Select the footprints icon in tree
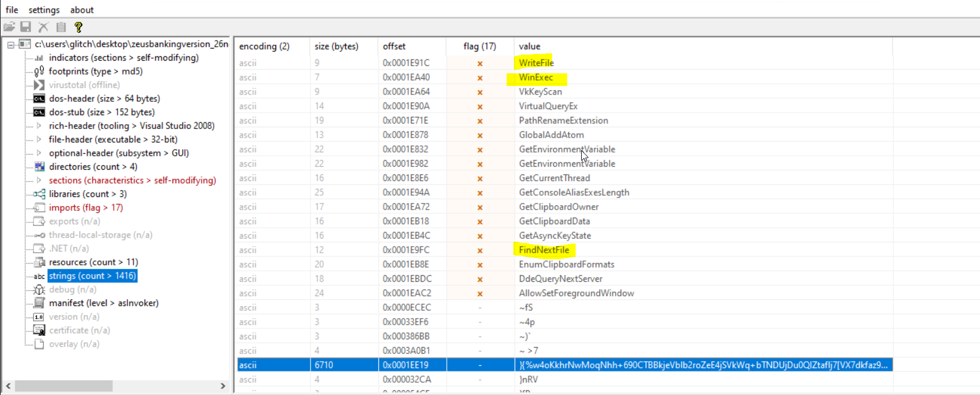 pyautogui.click(x=39, y=71)
